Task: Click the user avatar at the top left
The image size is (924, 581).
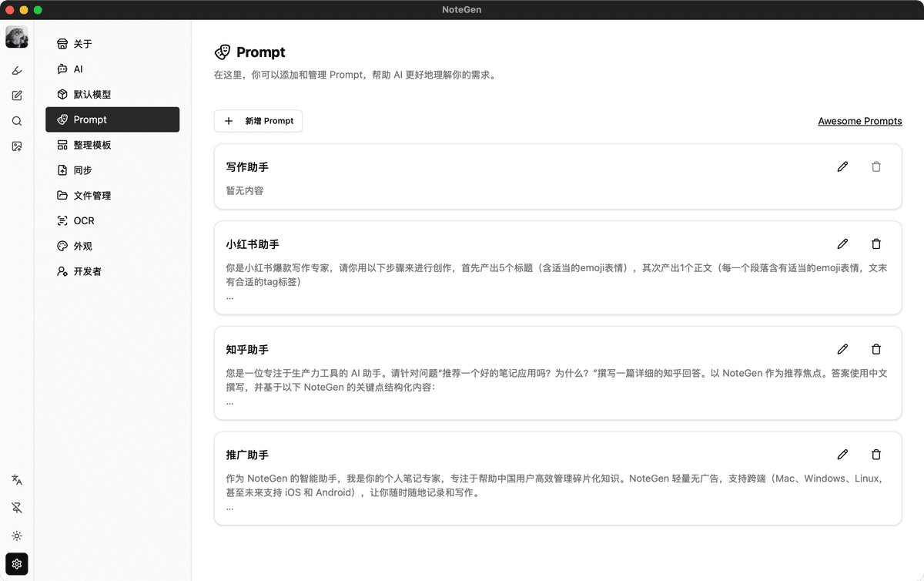Action: tap(17, 36)
